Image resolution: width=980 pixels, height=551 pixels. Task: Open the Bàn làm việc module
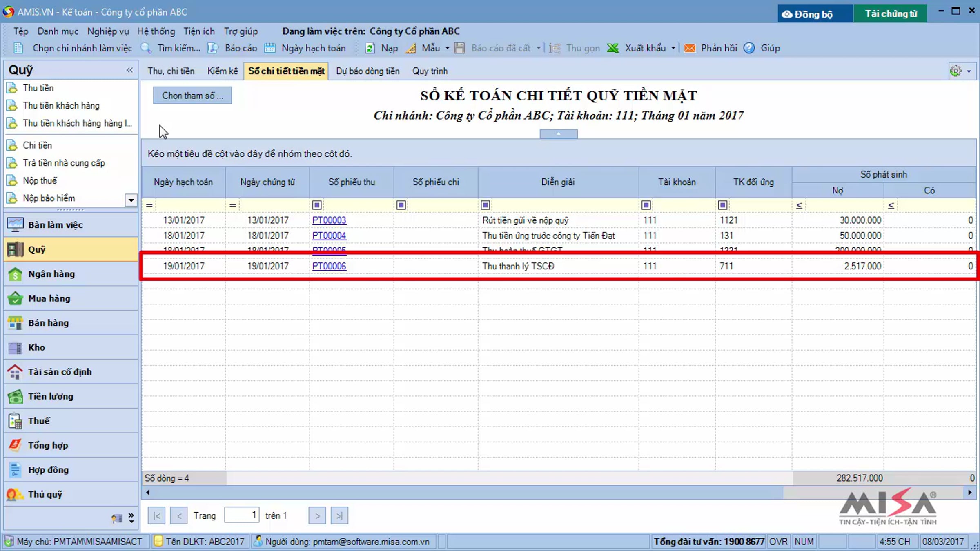coord(71,225)
